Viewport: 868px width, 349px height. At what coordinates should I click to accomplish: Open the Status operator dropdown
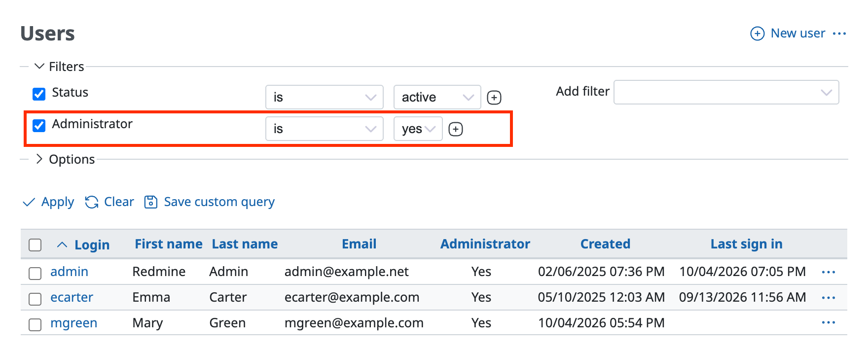click(325, 97)
